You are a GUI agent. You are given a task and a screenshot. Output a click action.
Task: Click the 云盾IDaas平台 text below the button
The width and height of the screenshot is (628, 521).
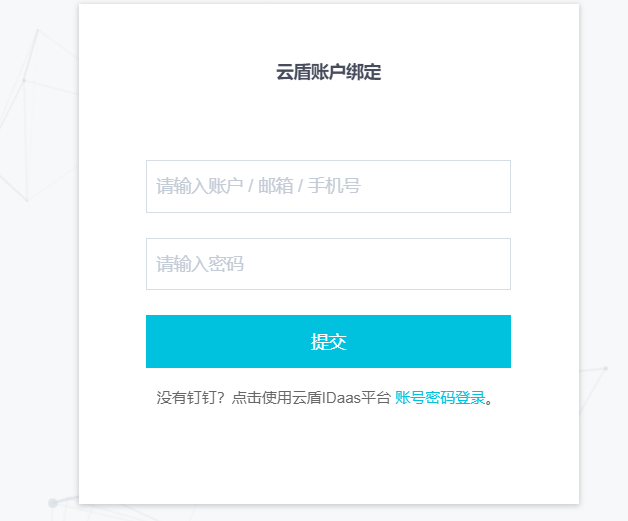(341, 398)
